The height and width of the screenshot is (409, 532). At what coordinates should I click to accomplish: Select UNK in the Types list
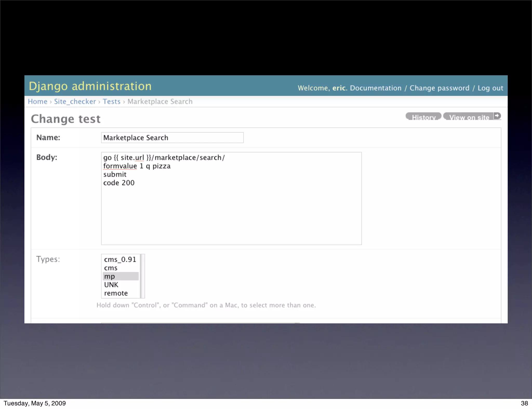[121, 285]
